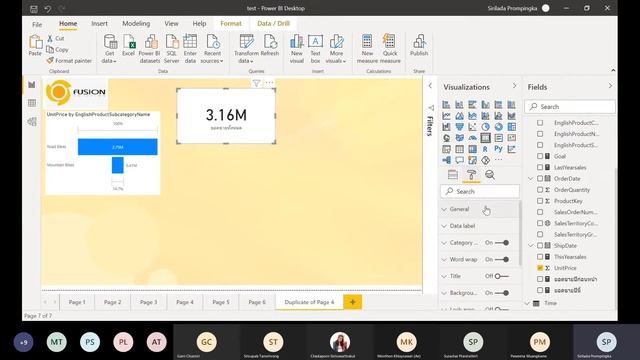Click Get more visuals ellipsis in gallery
This screenshot has width=640, height=360.
498,160
